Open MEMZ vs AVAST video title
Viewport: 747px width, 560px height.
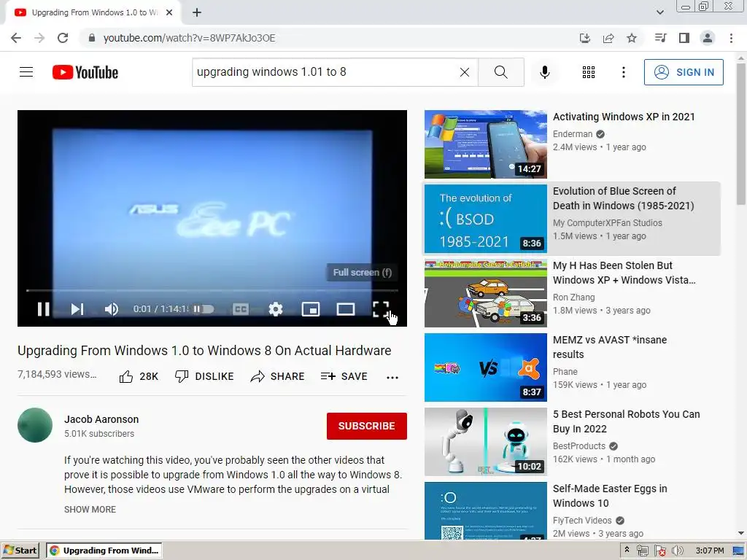point(610,347)
